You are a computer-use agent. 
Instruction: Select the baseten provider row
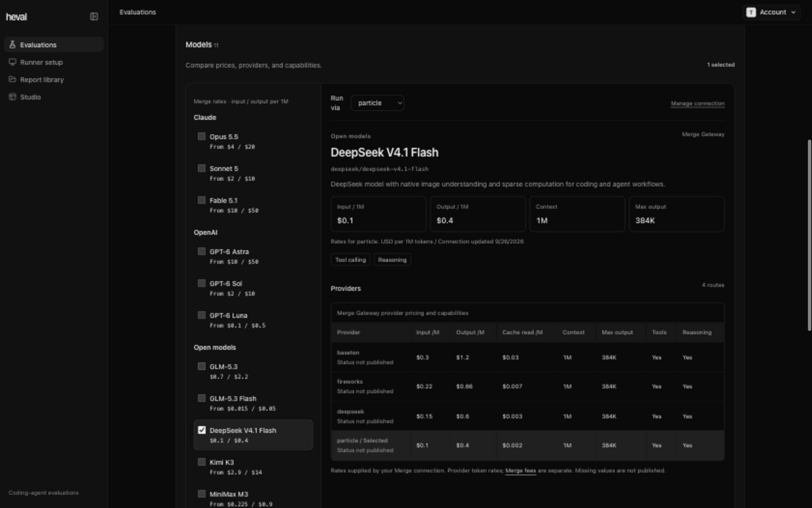(527, 358)
